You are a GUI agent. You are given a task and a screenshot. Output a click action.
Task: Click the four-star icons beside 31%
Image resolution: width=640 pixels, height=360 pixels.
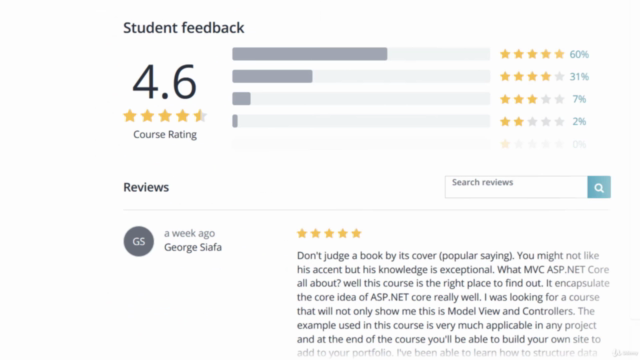click(532, 76)
